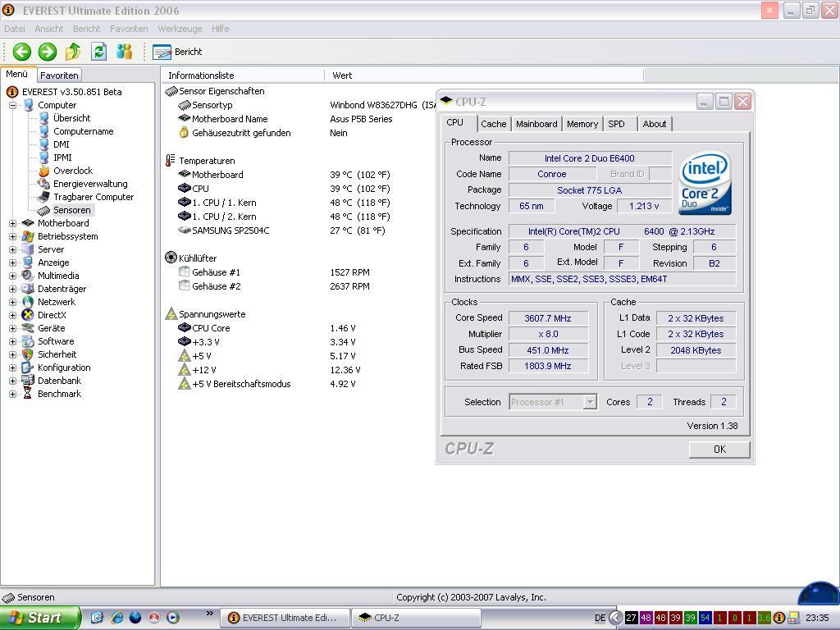This screenshot has height=630, width=840.
Task: Click the refresh toolbar icon
Action: (x=98, y=52)
